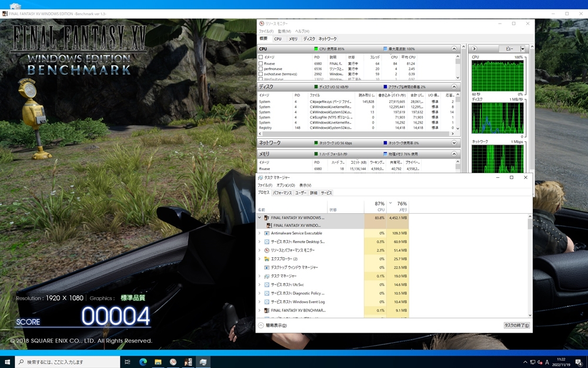588x368 pixels.
Task: Open the Windows Start menu
Action: [7, 362]
